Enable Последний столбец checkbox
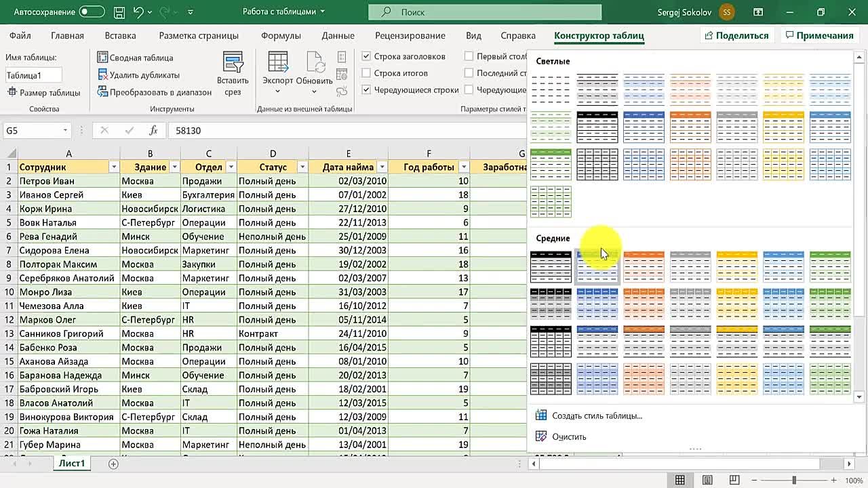The image size is (868, 488). 469,73
